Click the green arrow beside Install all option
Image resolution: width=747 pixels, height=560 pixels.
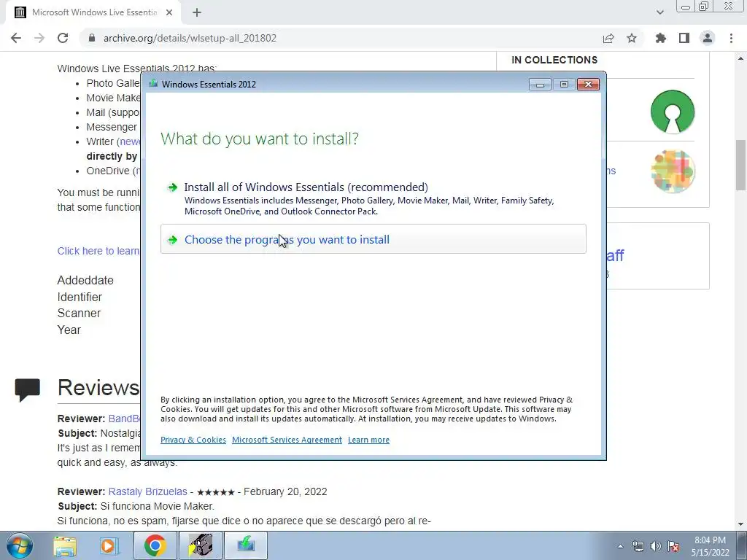coord(172,187)
